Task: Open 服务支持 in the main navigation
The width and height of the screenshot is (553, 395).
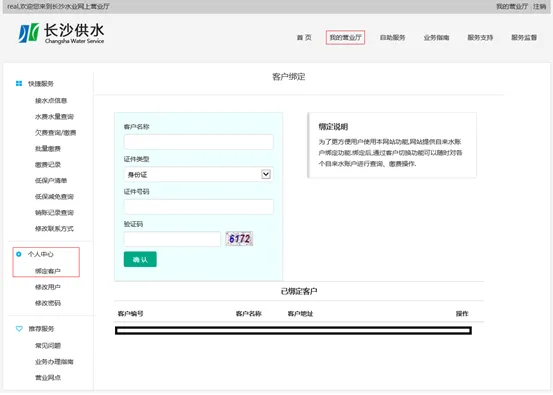Action: pyautogui.click(x=480, y=37)
